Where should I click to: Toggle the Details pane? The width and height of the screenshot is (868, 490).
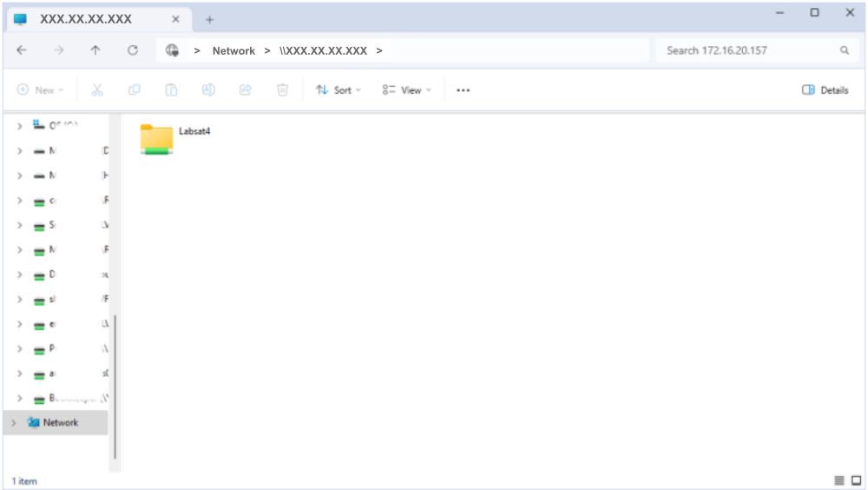tap(825, 89)
